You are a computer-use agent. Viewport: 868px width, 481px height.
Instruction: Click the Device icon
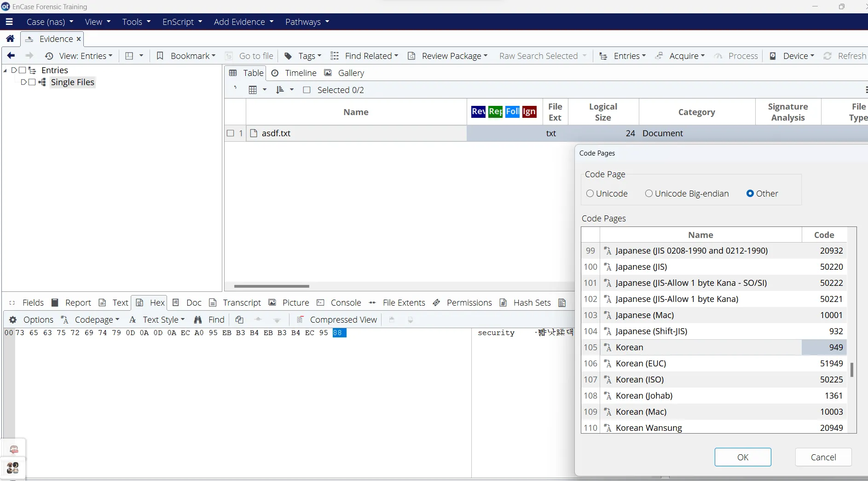click(x=773, y=56)
